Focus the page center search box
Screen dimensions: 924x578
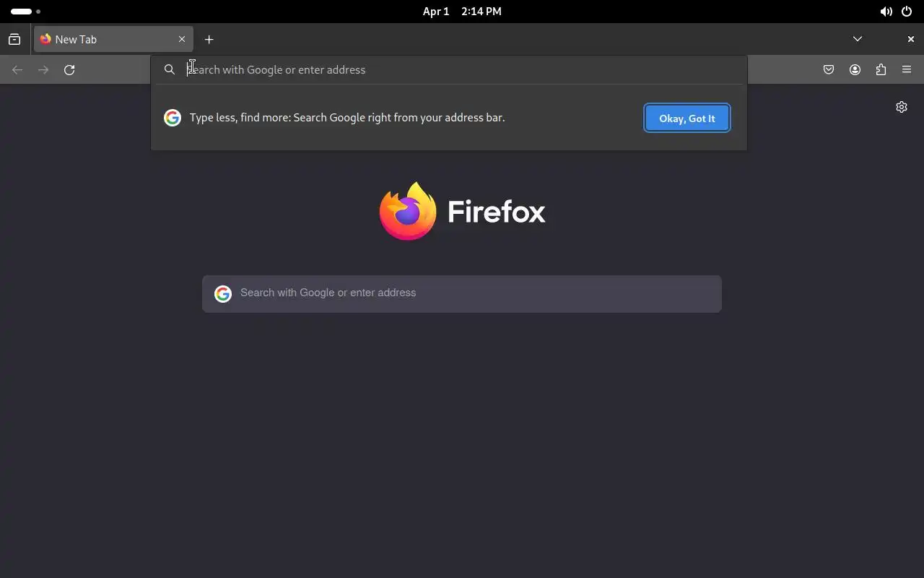pyautogui.click(x=462, y=293)
